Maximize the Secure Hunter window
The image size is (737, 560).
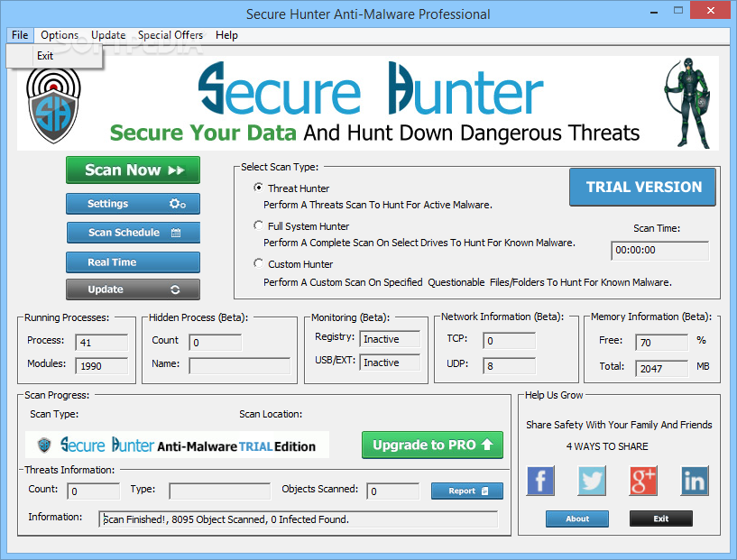(677, 10)
